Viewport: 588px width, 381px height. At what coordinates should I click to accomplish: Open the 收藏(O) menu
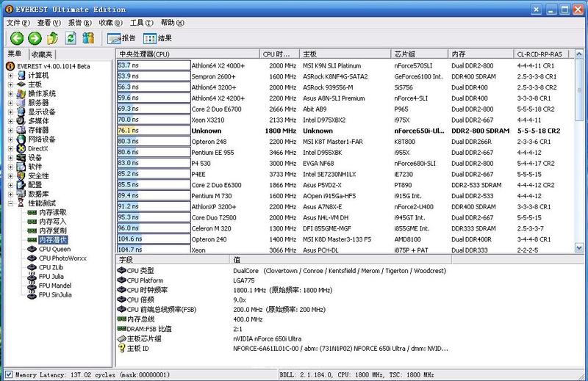[111, 23]
